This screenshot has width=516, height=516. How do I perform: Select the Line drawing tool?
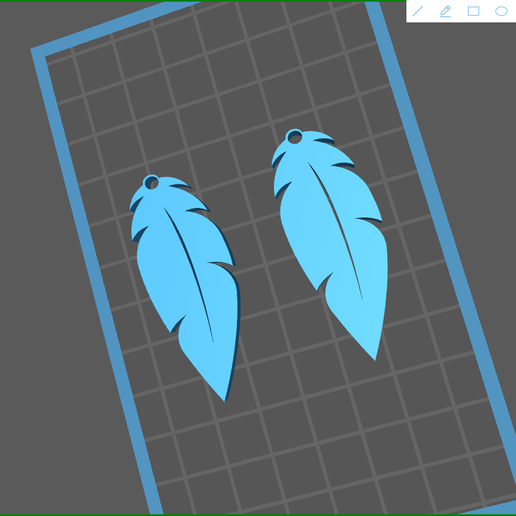[x=418, y=11]
